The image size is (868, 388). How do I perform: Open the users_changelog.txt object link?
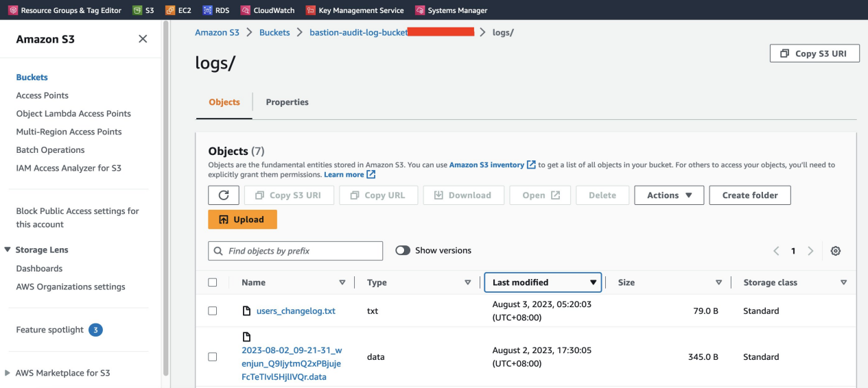coord(296,311)
